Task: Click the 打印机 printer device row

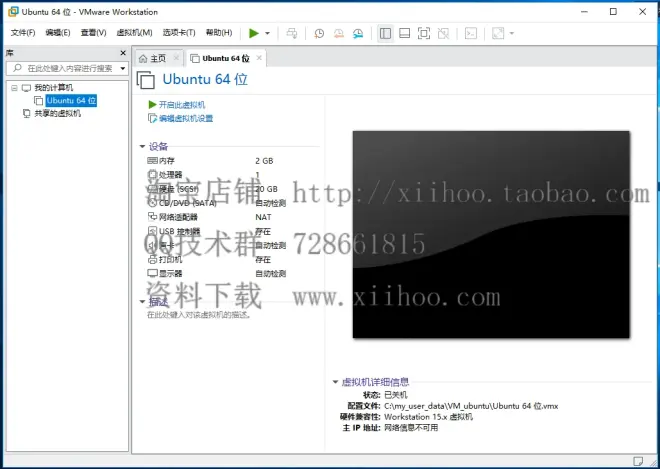Action: [x=217, y=259]
